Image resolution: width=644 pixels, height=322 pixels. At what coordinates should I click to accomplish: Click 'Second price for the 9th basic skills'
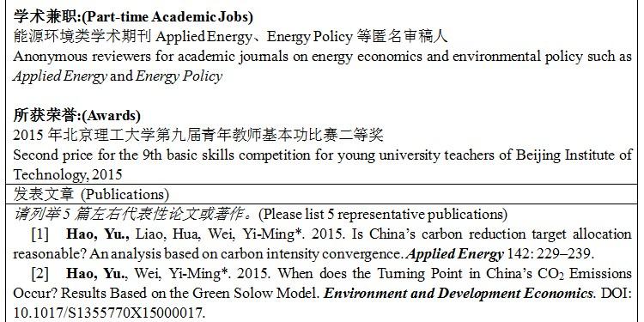point(125,155)
